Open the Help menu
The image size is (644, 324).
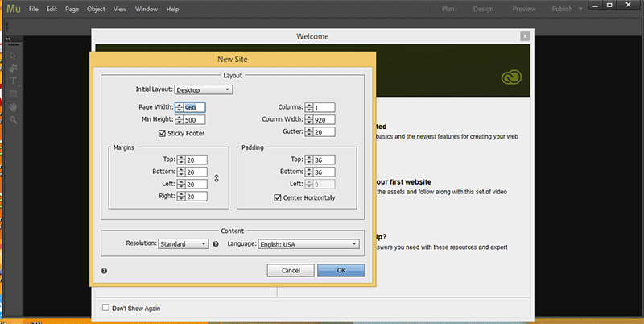point(172,9)
